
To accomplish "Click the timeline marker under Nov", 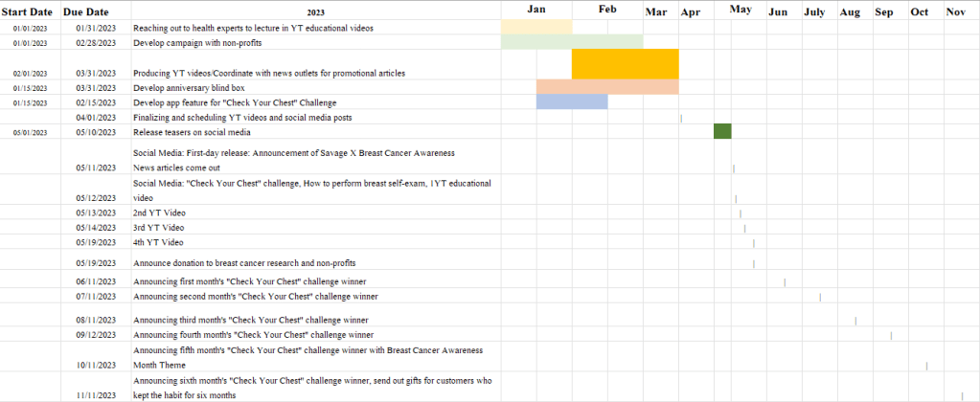I will click(x=962, y=395).
